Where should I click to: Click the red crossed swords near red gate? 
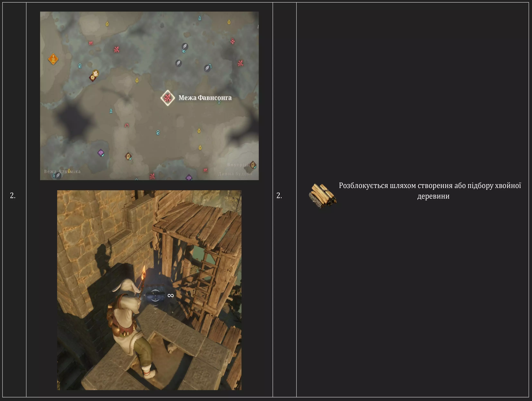(117, 50)
